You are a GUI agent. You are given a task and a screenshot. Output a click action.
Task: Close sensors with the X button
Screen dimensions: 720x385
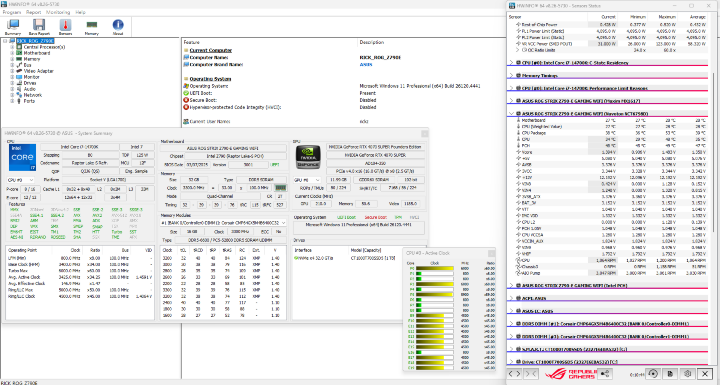[x=705, y=374]
